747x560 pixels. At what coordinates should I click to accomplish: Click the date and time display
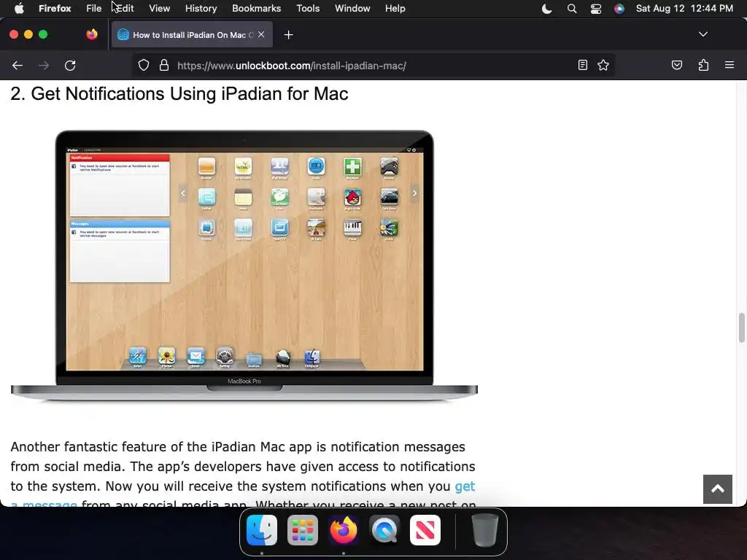pyautogui.click(x=684, y=9)
